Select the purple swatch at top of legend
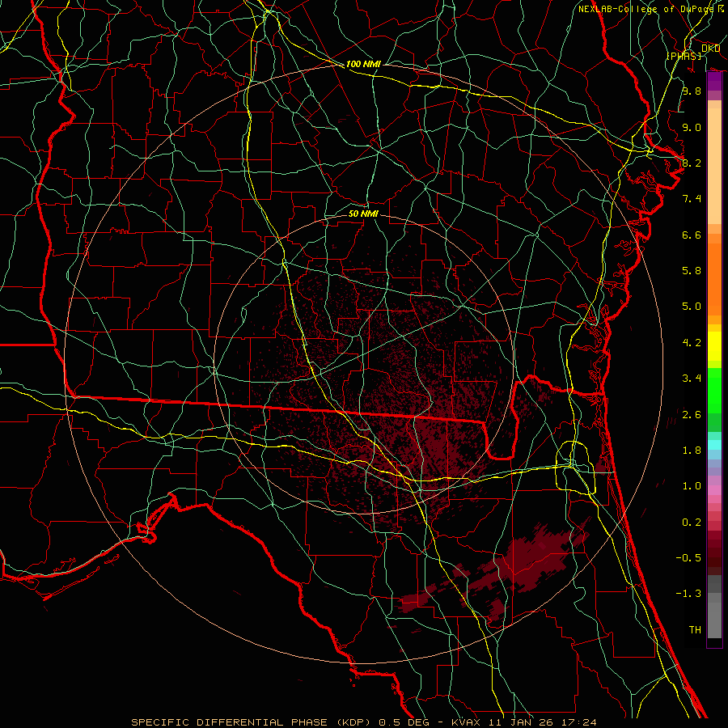The height and width of the screenshot is (728, 728). pyautogui.click(x=714, y=81)
